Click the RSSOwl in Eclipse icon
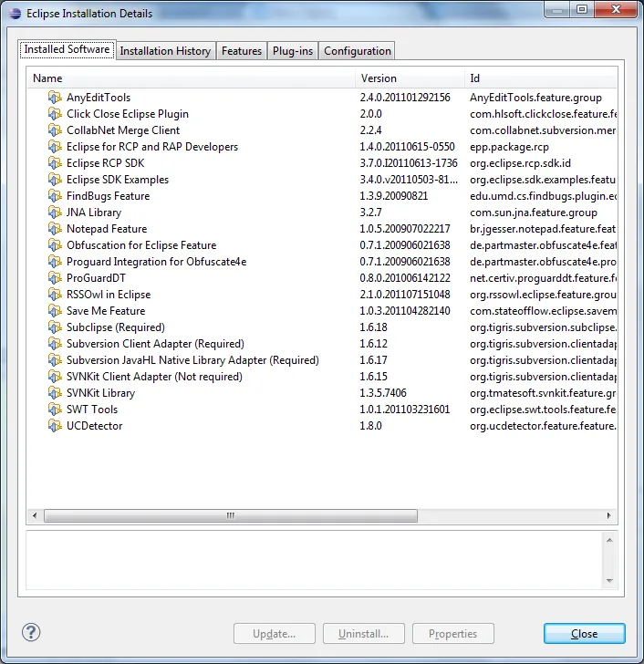Image resolution: width=644 pixels, height=664 pixels. click(54, 295)
